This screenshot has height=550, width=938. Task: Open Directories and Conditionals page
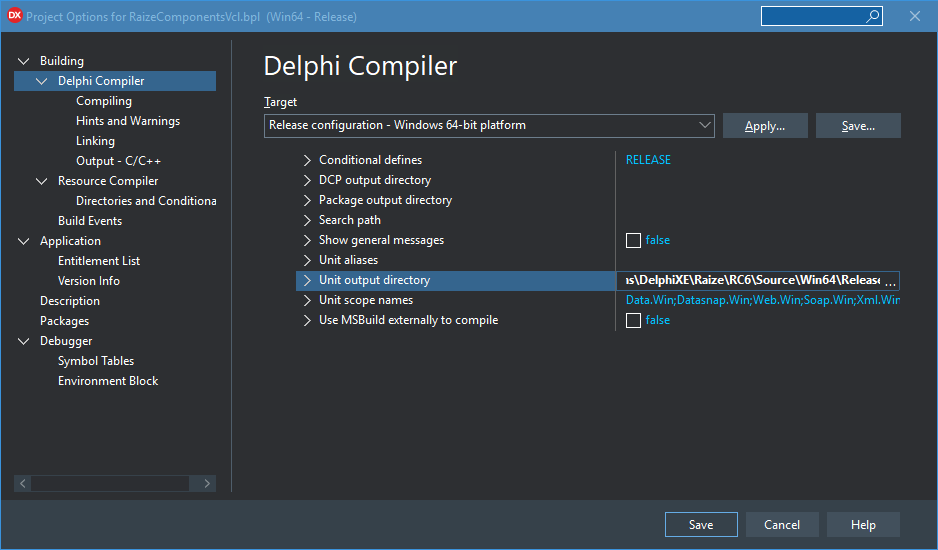click(x=146, y=201)
